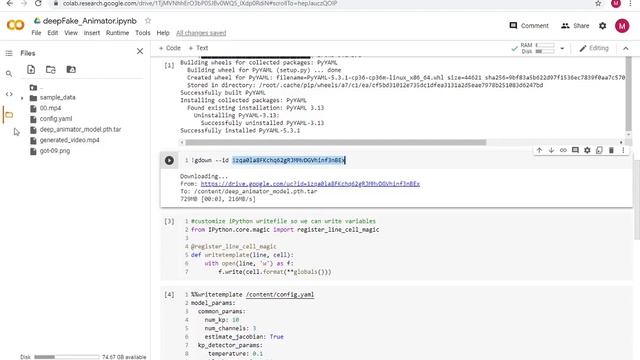The width and height of the screenshot is (640, 360).
Task: Open user account avatar M
Action: click(x=622, y=26)
